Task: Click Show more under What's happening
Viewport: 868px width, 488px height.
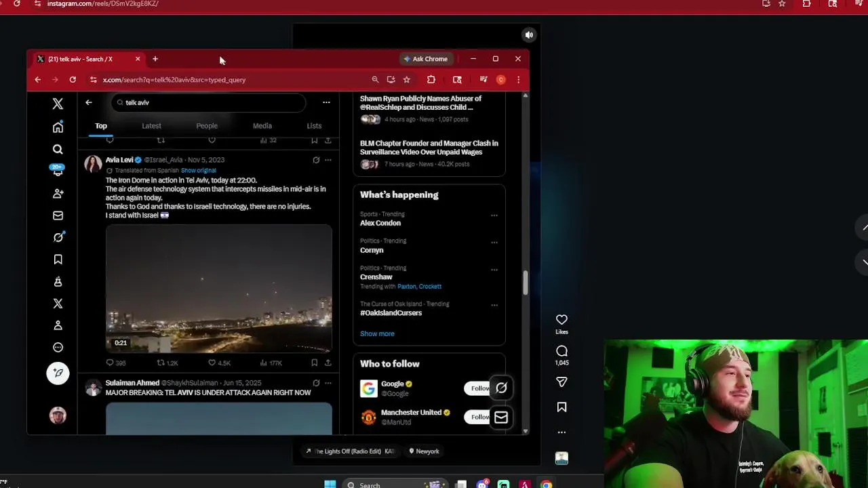Action: pyautogui.click(x=377, y=333)
